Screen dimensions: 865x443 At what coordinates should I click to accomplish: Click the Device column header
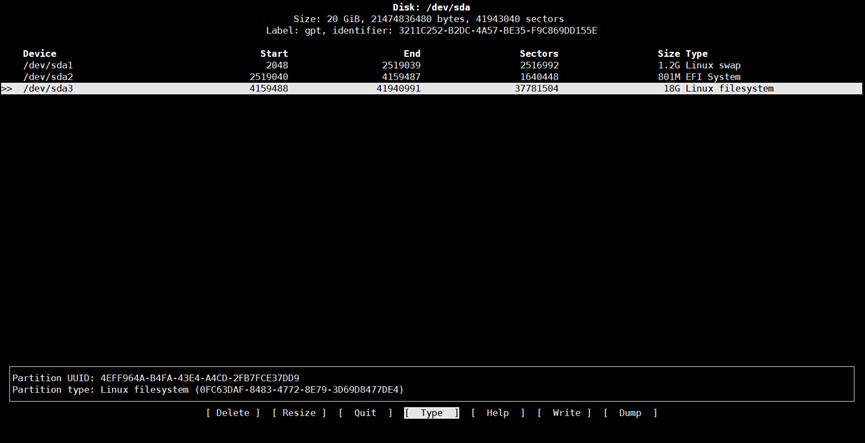40,54
